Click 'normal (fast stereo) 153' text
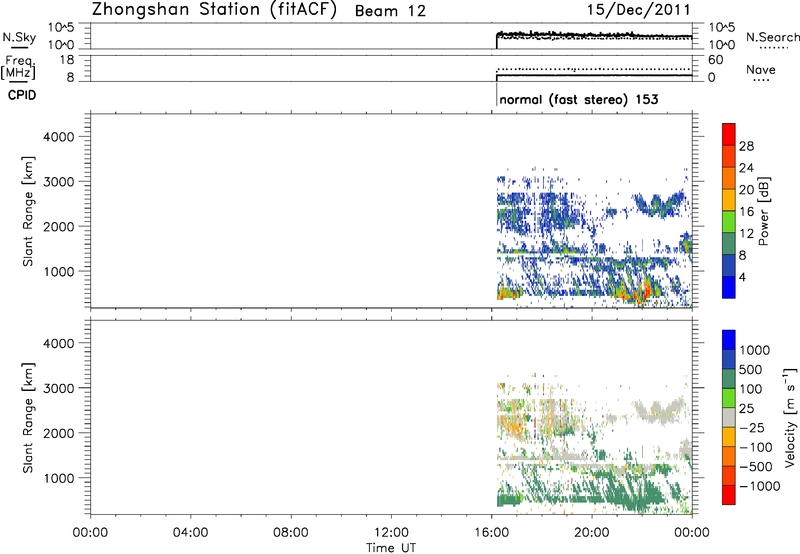The image size is (800, 554). [579, 99]
